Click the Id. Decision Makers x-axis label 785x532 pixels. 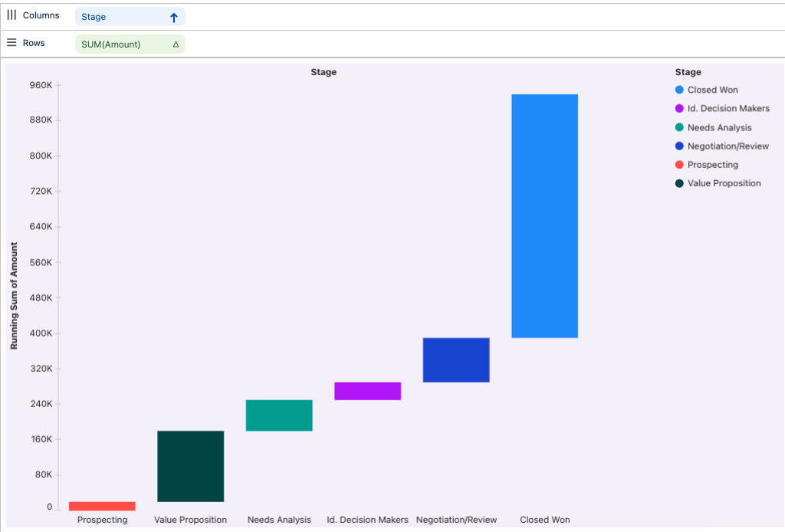(367, 520)
